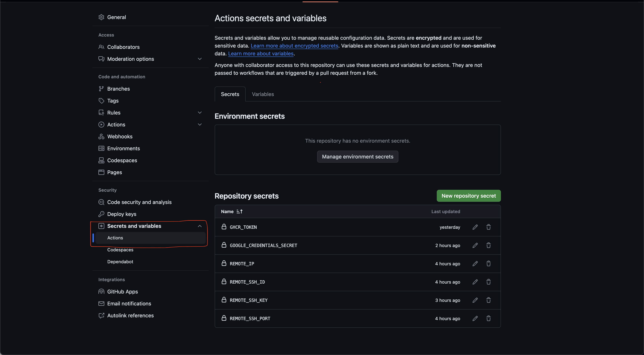Open Dependabot secrets sub-item
This screenshot has height=355, width=644.
pos(120,261)
